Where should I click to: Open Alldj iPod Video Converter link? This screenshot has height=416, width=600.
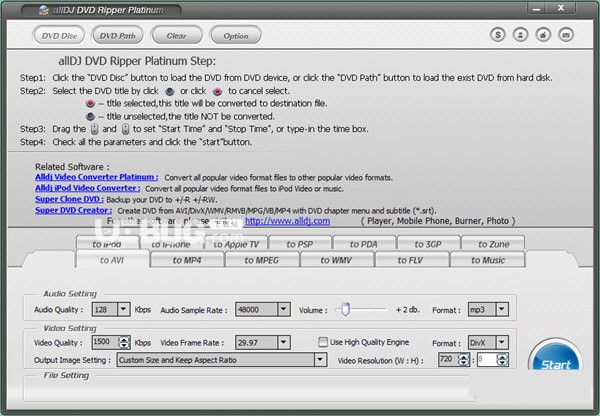[x=88, y=188]
